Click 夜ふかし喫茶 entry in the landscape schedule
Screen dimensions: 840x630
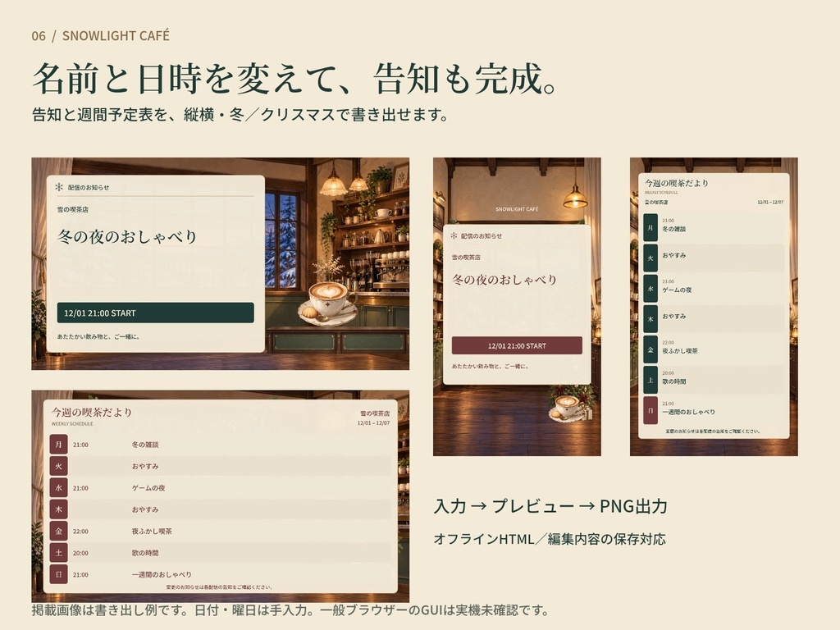[x=152, y=532]
